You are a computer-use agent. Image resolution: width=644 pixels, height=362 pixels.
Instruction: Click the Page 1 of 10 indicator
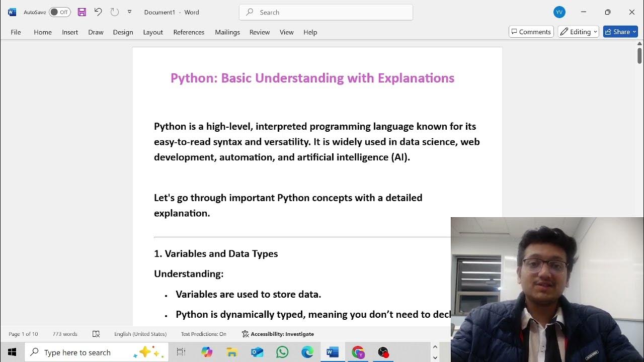click(x=23, y=334)
